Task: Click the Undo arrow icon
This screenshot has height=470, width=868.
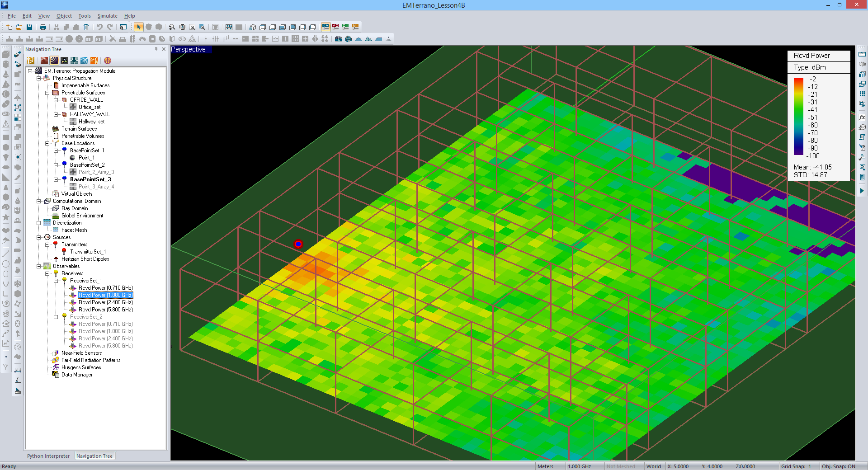Action: (x=99, y=27)
